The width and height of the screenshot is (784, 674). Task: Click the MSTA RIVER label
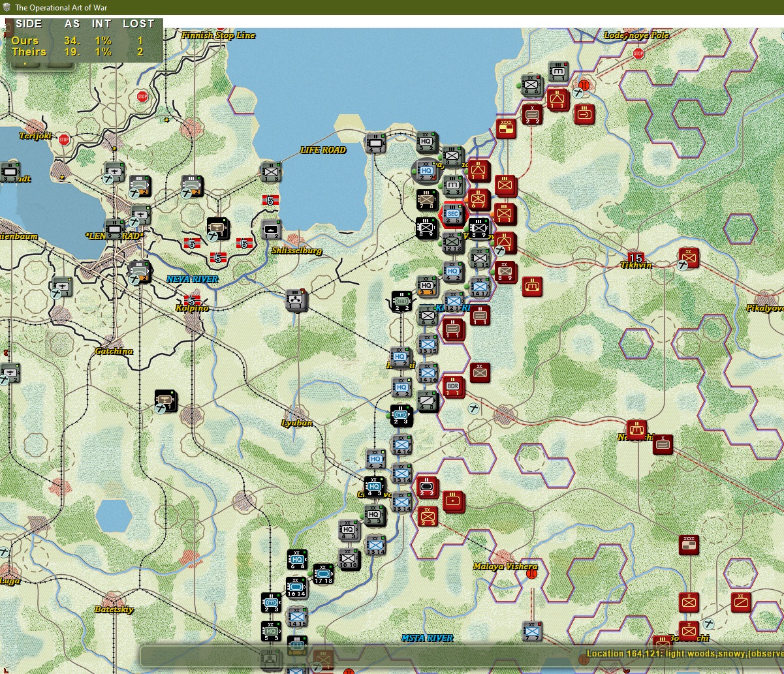click(x=427, y=637)
